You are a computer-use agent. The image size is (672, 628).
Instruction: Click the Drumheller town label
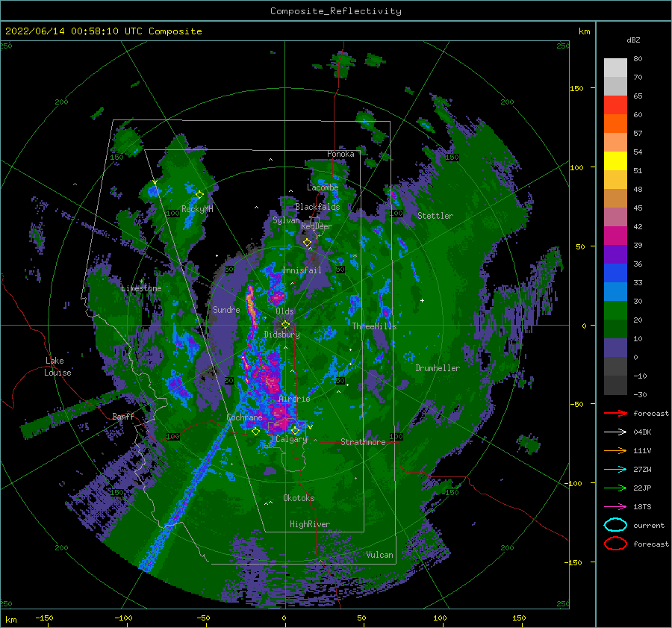pyautogui.click(x=438, y=368)
